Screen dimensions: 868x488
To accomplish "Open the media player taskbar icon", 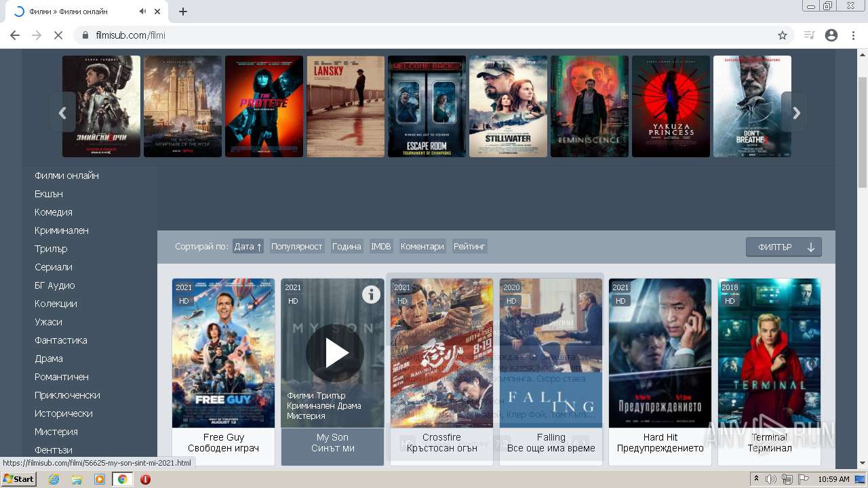I will pos(100,479).
